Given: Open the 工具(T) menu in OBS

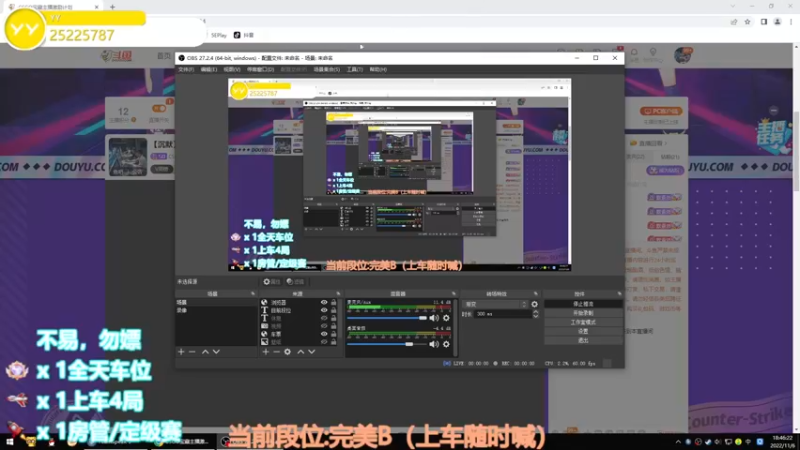Looking at the screenshot, I should 355,69.
